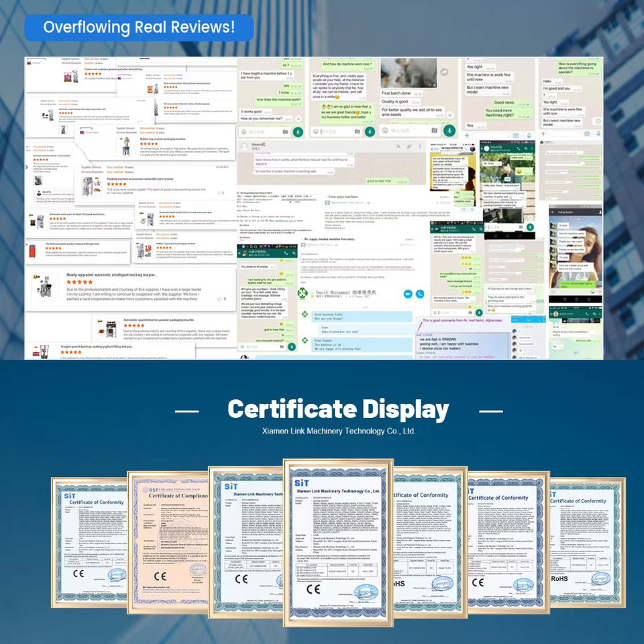644x644 pixels.
Task: Click thumbs-up icon on tea bag review
Action: click(220, 299)
